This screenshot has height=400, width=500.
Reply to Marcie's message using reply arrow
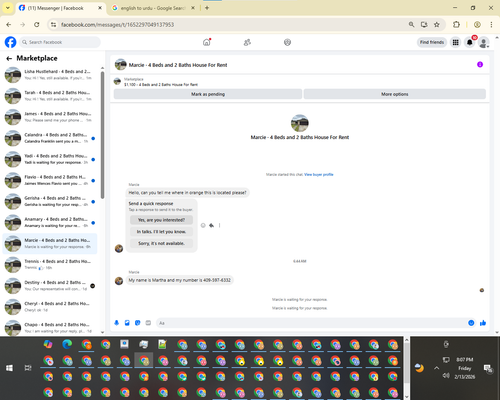pos(211,225)
